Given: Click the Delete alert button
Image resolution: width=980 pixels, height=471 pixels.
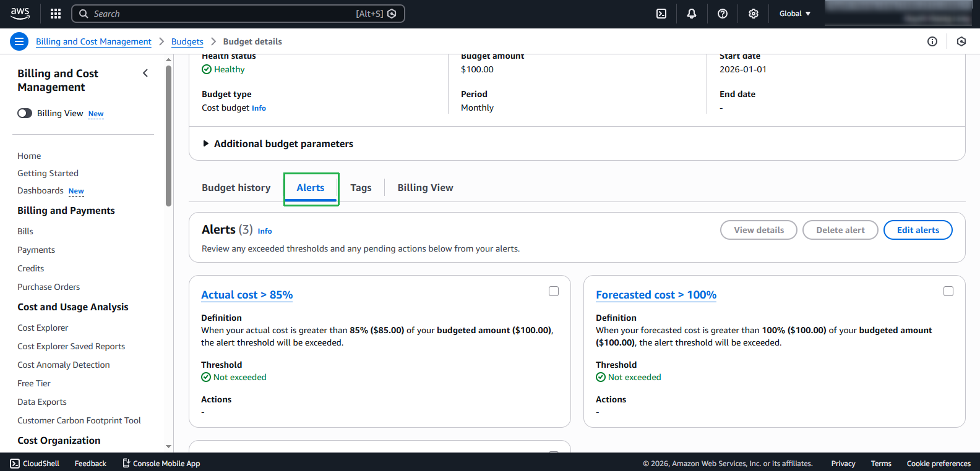Looking at the screenshot, I should [840, 230].
